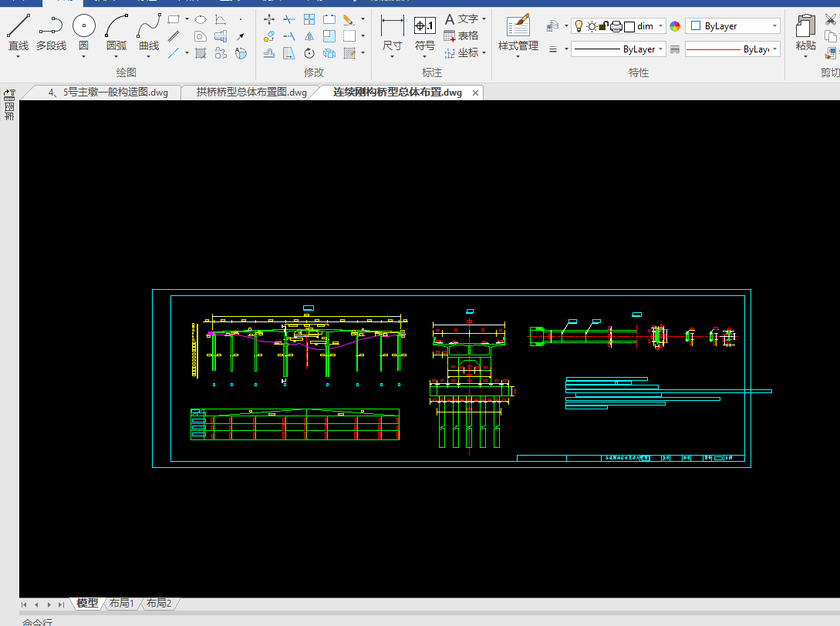The height and width of the screenshot is (626, 840).
Task: Select the 连续刚构桥型总体布置.dwg tab
Action: [x=397, y=93]
